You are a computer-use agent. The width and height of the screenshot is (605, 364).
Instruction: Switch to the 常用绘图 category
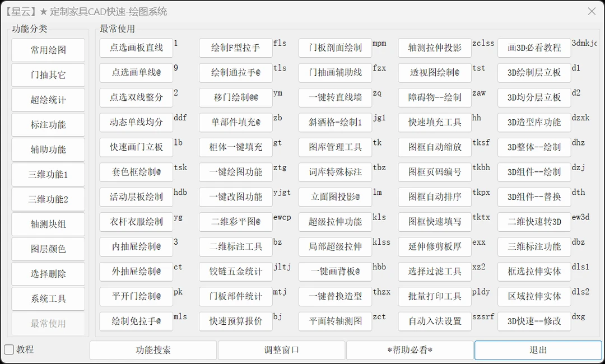tap(48, 50)
